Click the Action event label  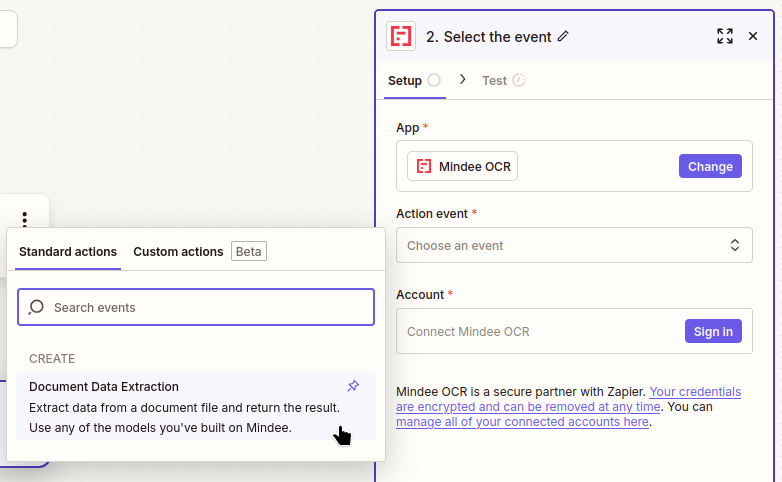(x=432, y=214)
